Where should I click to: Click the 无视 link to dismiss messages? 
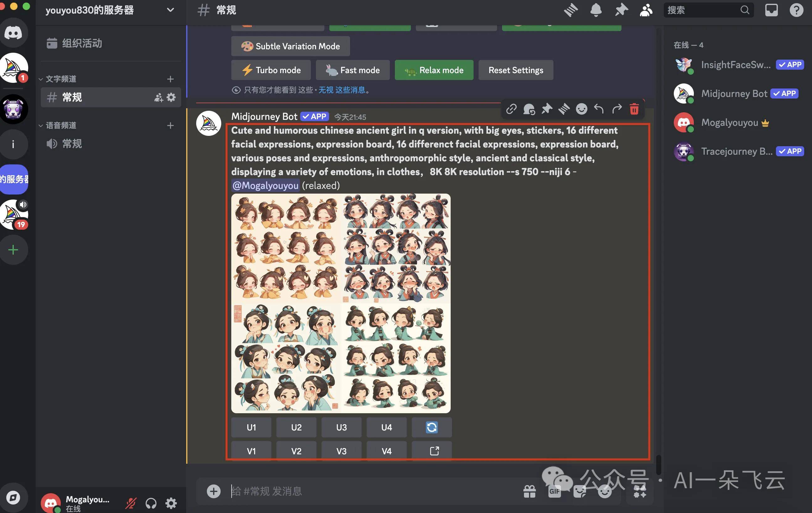tap(325, 90)
